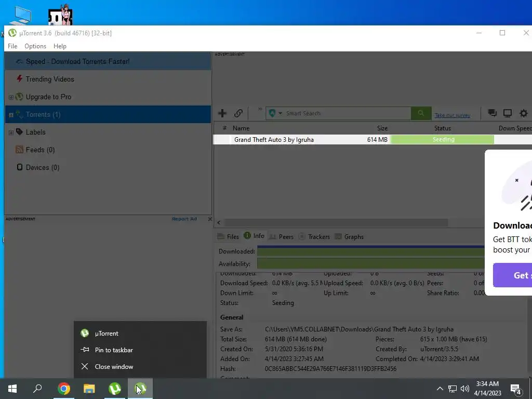Open the search provider dropdown arrow
The image size is (532, 399).
280,113
